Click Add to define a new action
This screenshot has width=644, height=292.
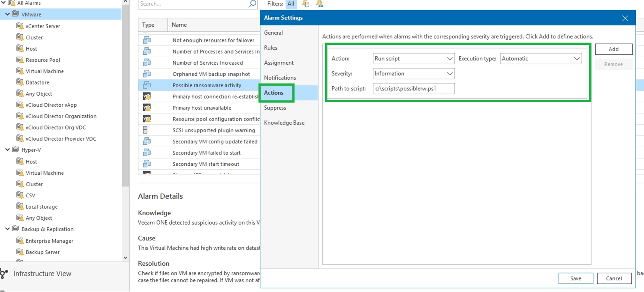[x=613, y=49]
